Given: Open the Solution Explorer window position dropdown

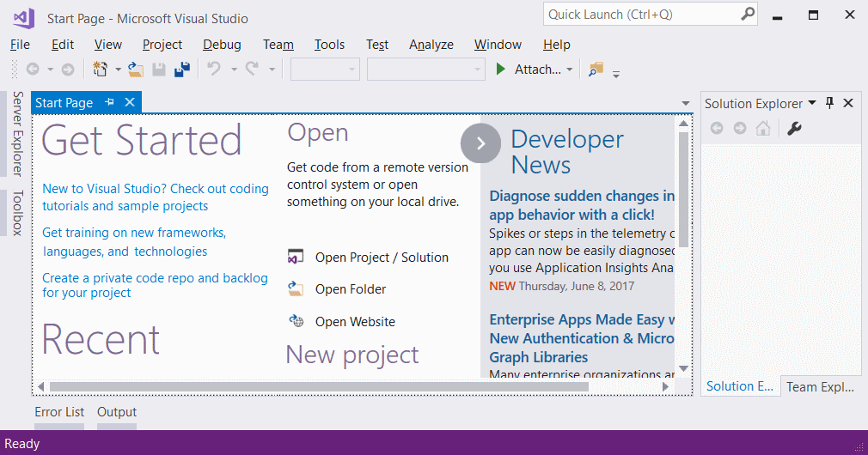Looking at the screenshot, I should (x=812, y=103).
